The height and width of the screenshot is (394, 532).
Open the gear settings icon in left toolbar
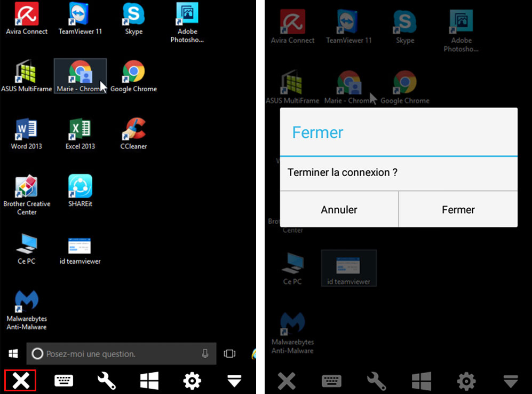192,381
